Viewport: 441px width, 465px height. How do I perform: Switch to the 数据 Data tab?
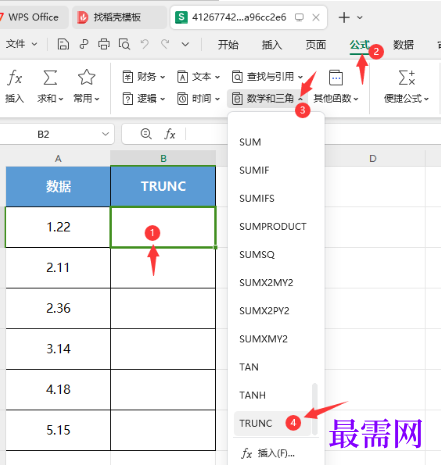403,44
